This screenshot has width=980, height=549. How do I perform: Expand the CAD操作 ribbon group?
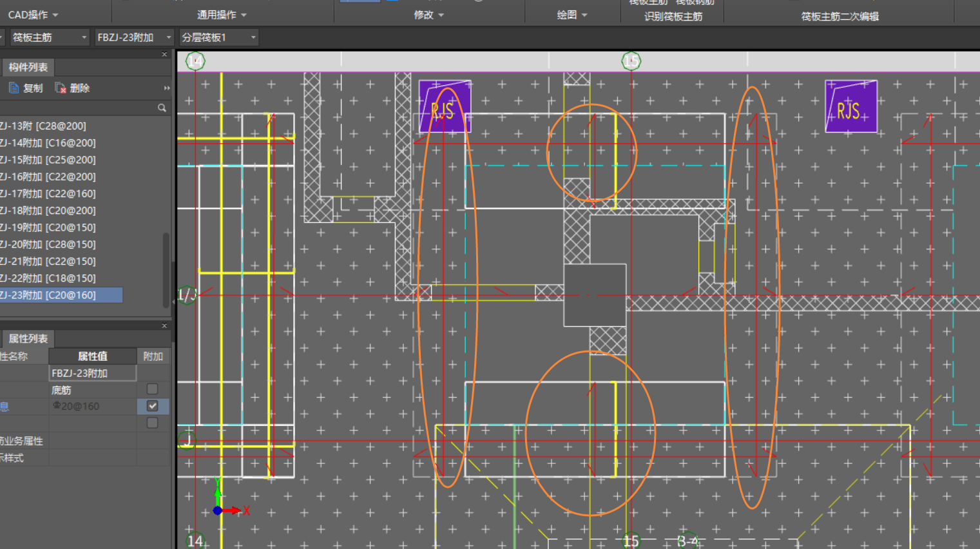coord(33,14)
